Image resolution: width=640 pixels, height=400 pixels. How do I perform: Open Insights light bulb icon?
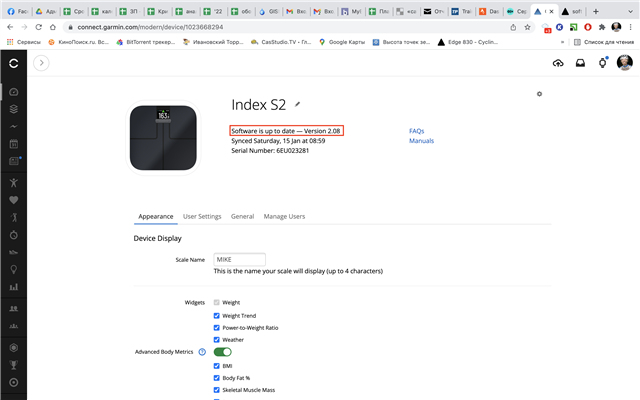pos(13,269)
